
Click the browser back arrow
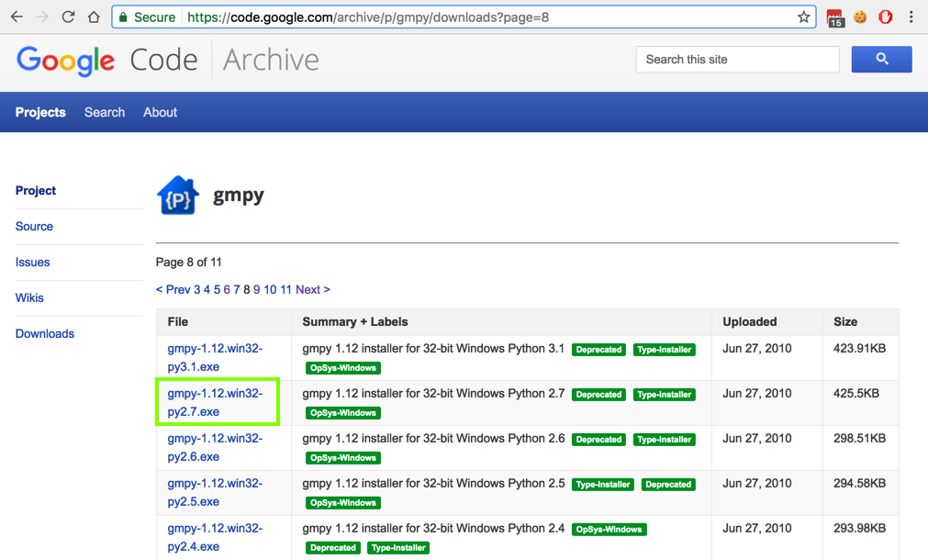click(x=17, y=17)
